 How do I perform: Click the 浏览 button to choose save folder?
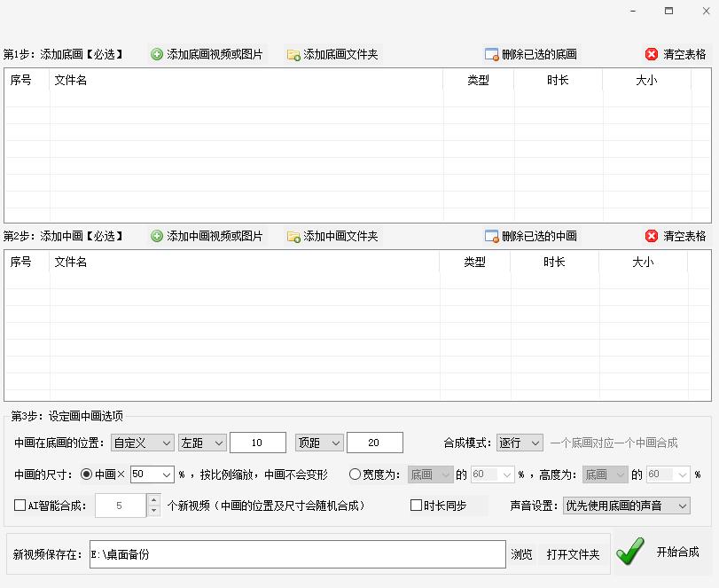pos(520,553)
